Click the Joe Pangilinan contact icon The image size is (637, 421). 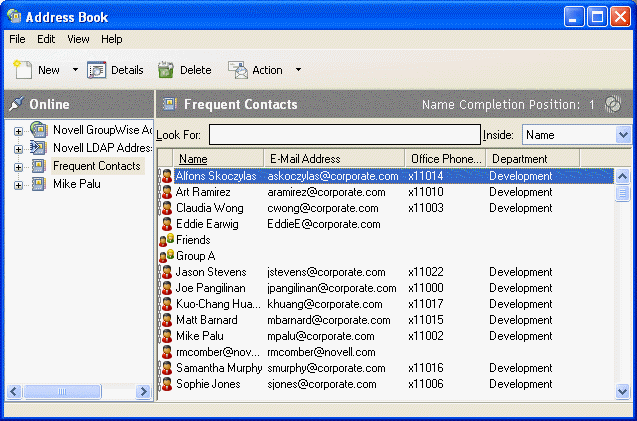click(x=167, y=288)
